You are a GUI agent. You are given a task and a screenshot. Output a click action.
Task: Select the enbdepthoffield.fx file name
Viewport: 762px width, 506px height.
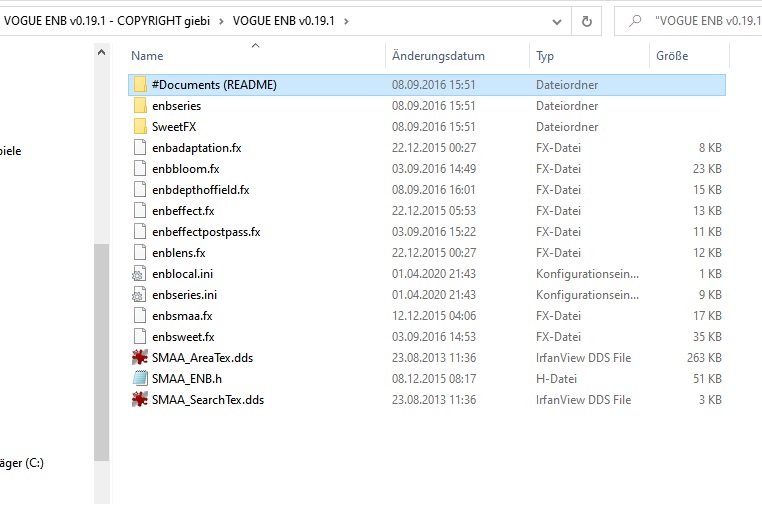tap(200, 190)
